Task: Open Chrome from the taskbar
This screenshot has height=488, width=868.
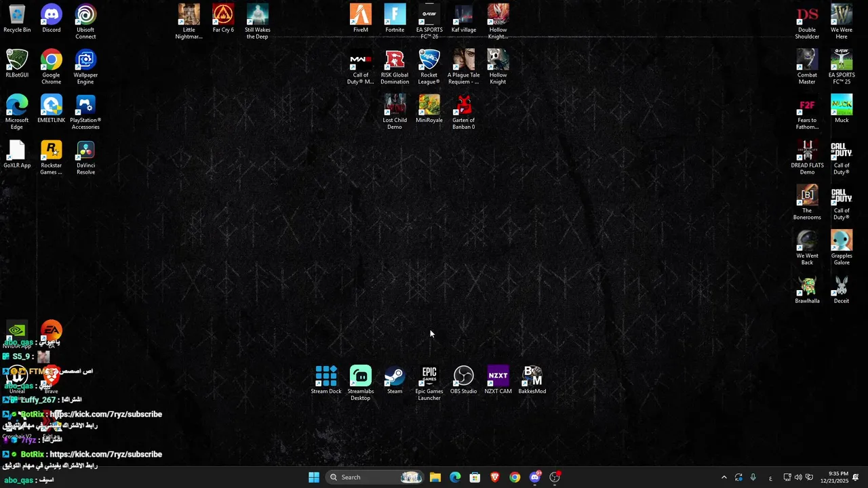Action: tap(515, 477)
